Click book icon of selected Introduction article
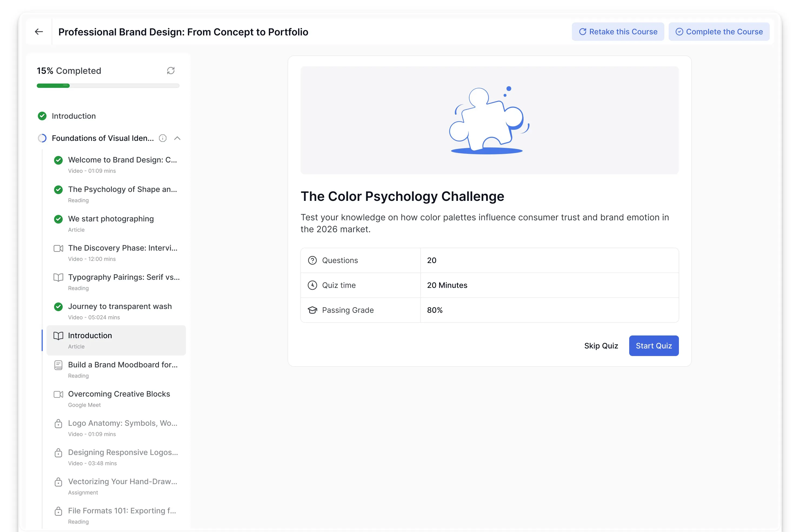This screenshot has height=532, width=800. pyautogui.click(x=58, y=336)
